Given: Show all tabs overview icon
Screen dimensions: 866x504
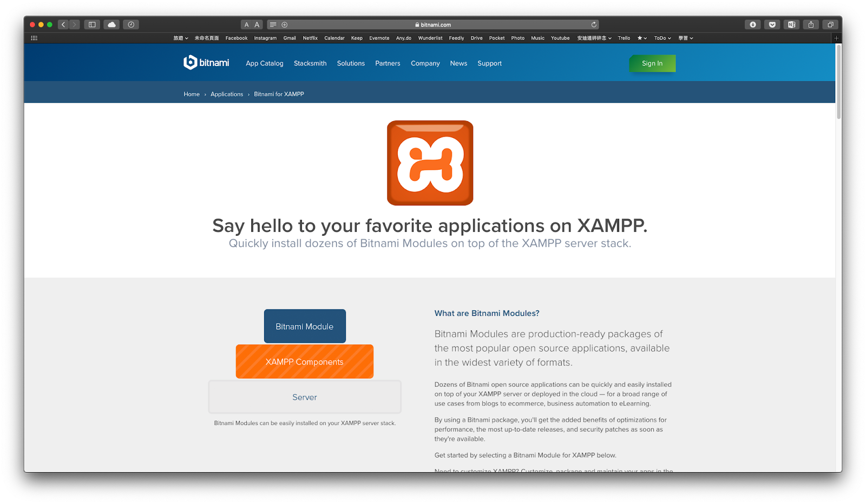Looking at the screenshot, I should 830,24.
